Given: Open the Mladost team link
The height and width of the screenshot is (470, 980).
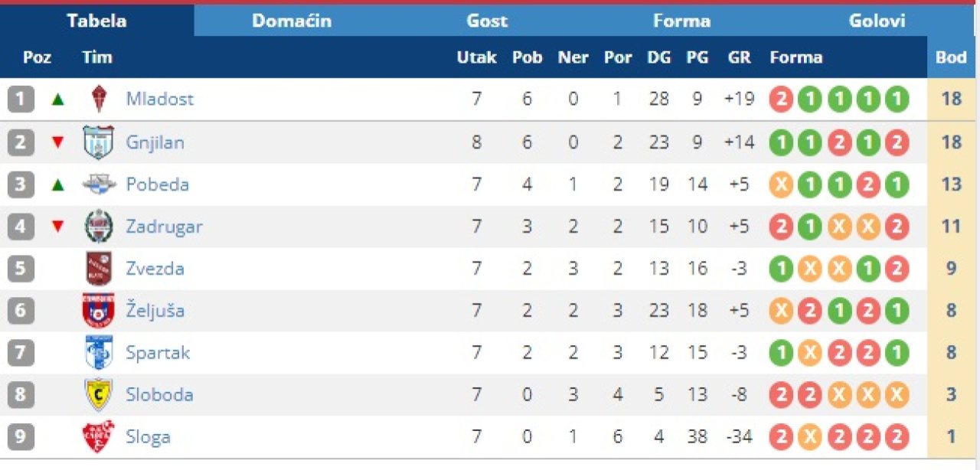Looking at the screenshot, I should 159,100.
